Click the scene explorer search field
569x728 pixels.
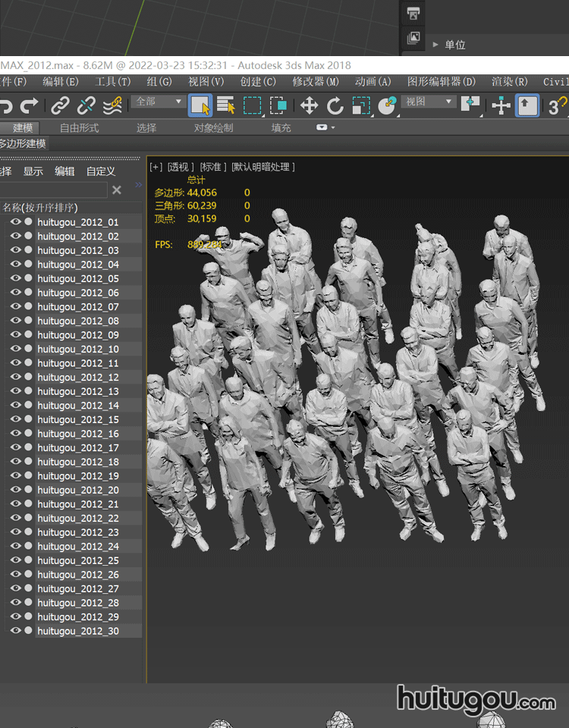(52, 190)
